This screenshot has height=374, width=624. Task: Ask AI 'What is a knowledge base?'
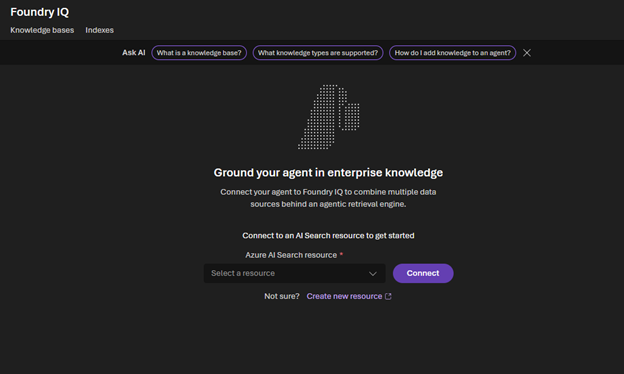click(x=199, y=53)
